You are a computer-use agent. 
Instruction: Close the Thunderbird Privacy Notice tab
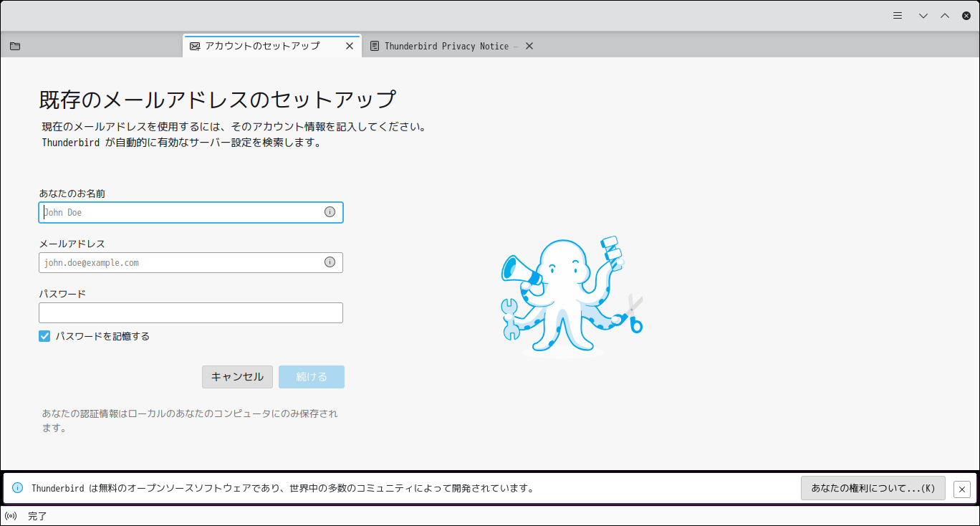[529, 45]
